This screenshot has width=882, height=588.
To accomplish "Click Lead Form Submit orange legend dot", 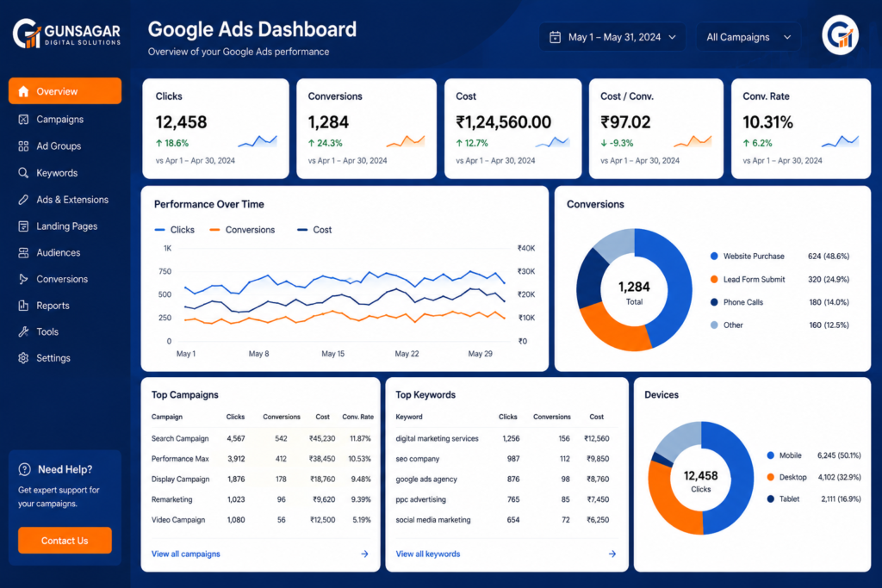I will click(x=714, y=280).
